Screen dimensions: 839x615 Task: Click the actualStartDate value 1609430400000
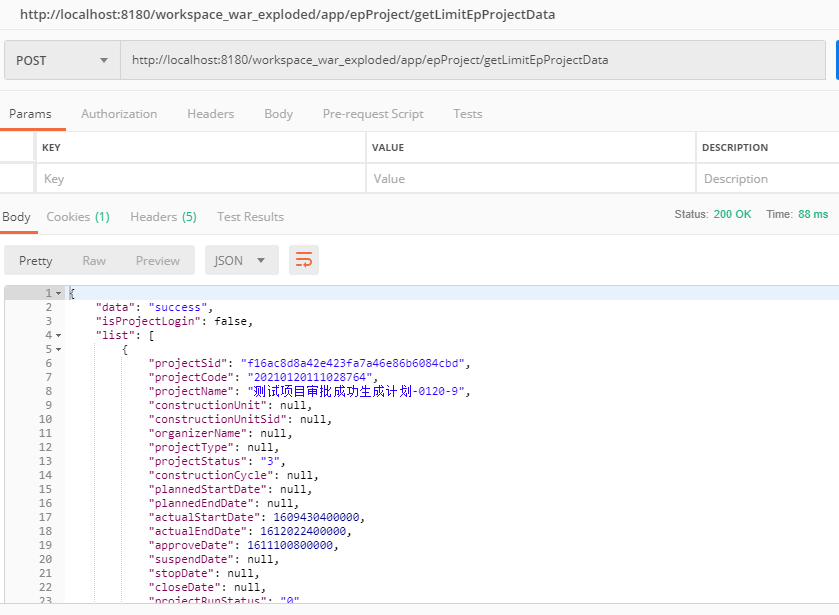[317, 517]
